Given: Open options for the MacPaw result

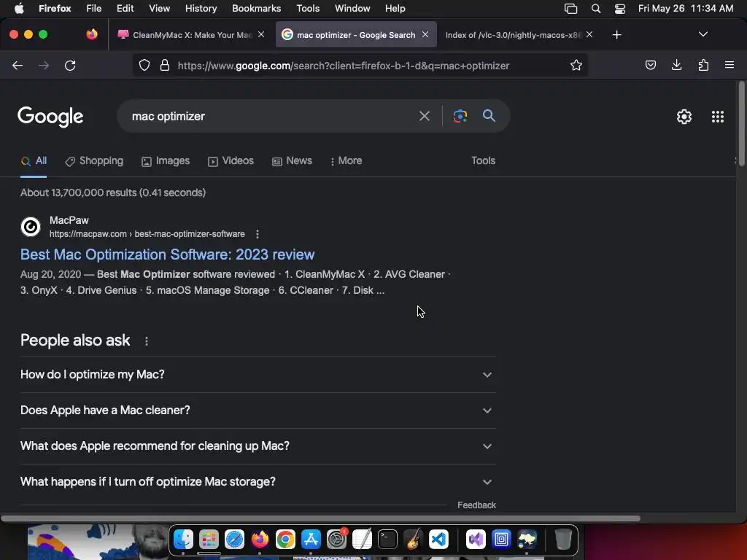Looking at the screenshot, I should [258, 234].
